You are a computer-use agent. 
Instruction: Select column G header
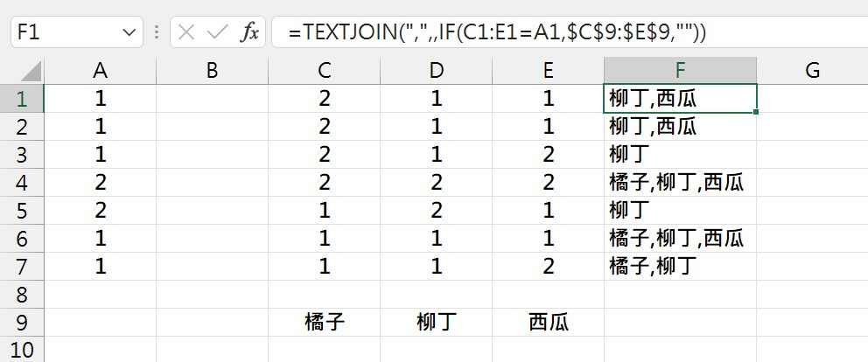pyautogui.click(x=812, y=71)
